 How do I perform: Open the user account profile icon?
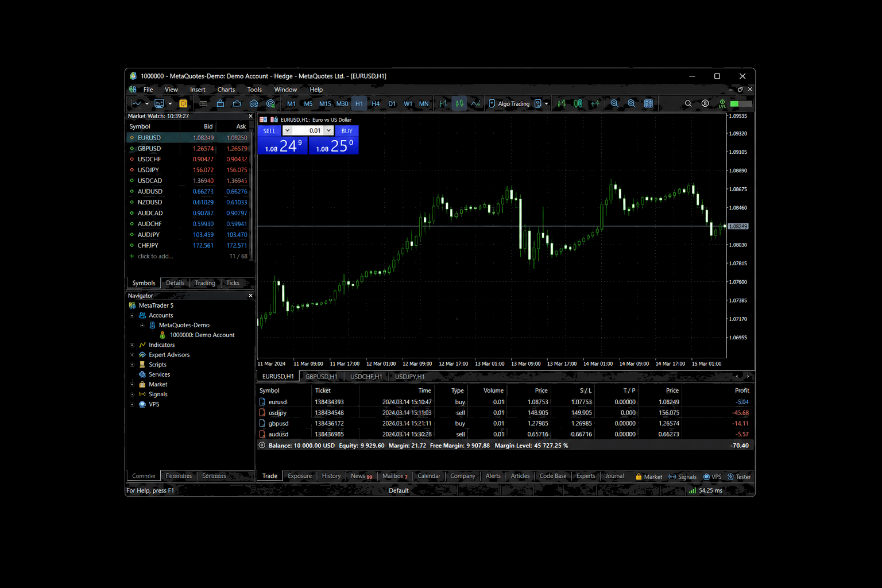pos(705,103)
